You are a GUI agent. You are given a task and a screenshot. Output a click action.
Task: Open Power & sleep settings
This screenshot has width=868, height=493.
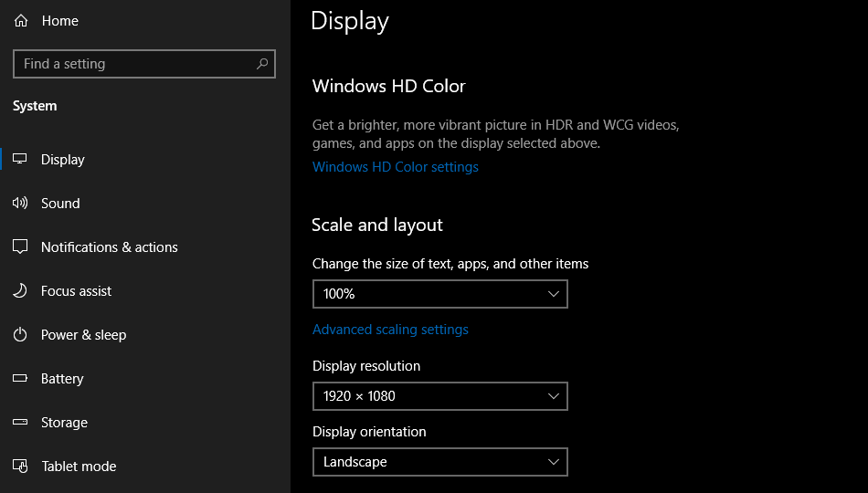click(x=83, y=335)
